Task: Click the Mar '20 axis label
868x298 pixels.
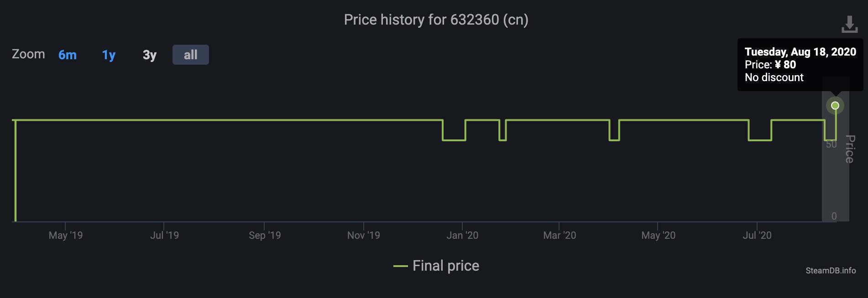Action: (x=559, y=235)
